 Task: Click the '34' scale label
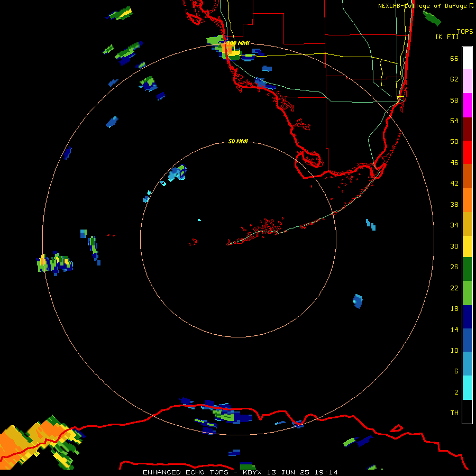click(x=454, y=225)
